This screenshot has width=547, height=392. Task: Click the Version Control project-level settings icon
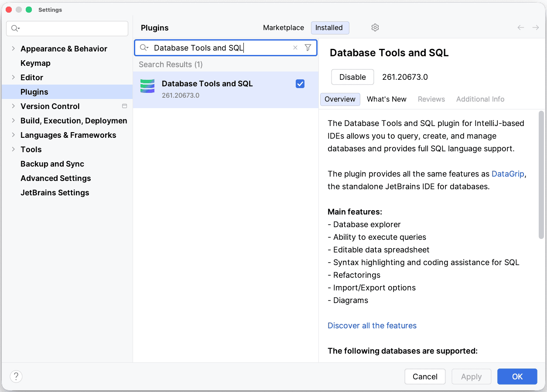point(124,106)
